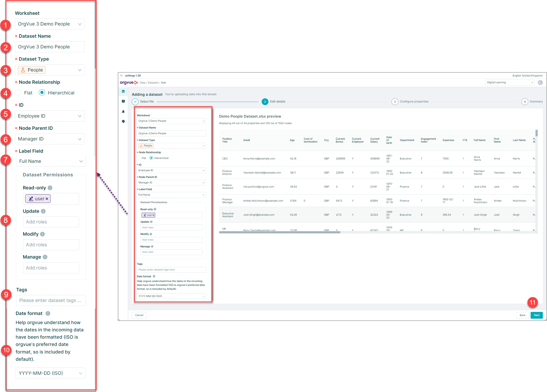547x392 pixels.
Task: Open the hamburger menu beside settings 1.30
Action: click(x=121, y=76)
